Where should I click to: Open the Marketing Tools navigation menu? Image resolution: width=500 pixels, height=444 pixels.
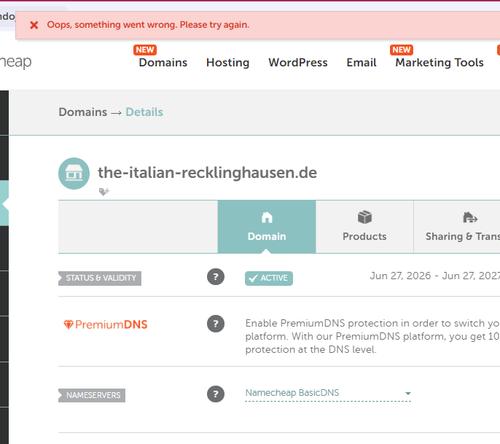pyautogui.click(x=439, y=62)
